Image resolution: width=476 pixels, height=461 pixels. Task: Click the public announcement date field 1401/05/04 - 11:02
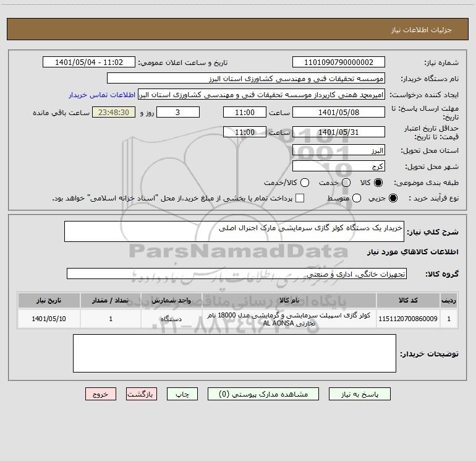pos(88,62)
